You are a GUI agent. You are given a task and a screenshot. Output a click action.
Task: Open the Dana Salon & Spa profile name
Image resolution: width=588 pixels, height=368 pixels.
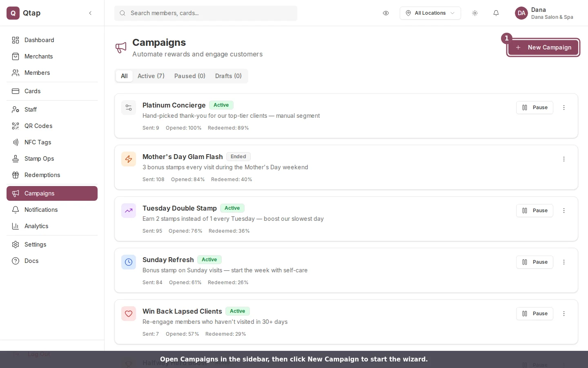click(552, 17)
